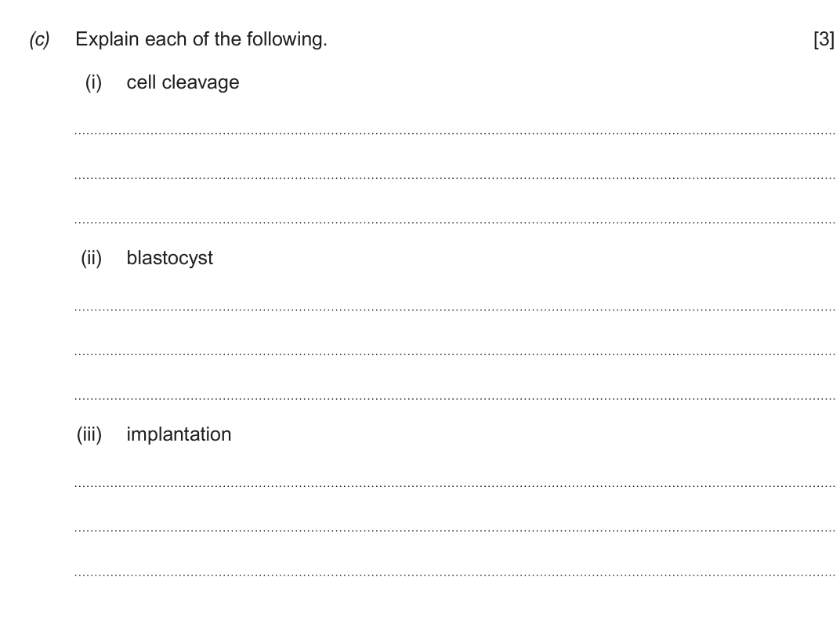Click the first answer line under implantation
840x639 pixels.
pos(454,485)
